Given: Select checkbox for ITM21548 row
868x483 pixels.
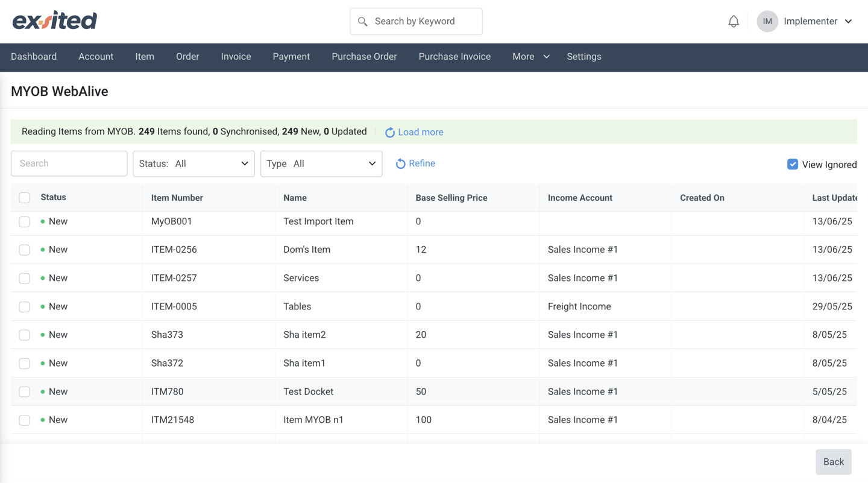Looking at the screenshot, I should pyautogui.click(x=24, y=420).
